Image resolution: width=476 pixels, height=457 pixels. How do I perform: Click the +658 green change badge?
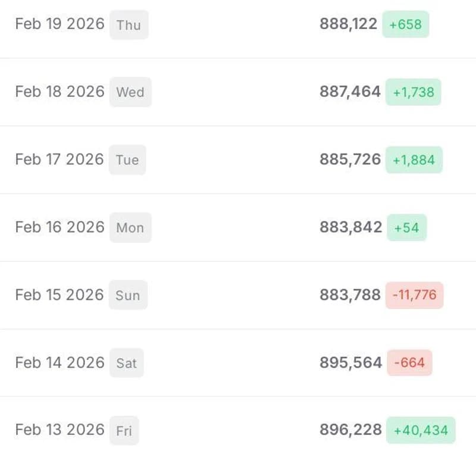[x=406, y=24]
